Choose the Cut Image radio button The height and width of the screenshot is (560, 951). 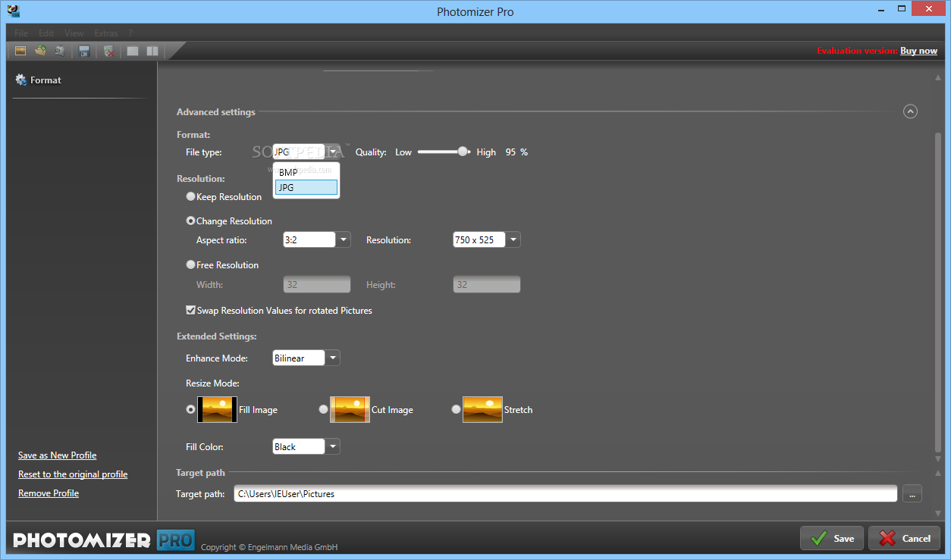(x=323, y=409)
